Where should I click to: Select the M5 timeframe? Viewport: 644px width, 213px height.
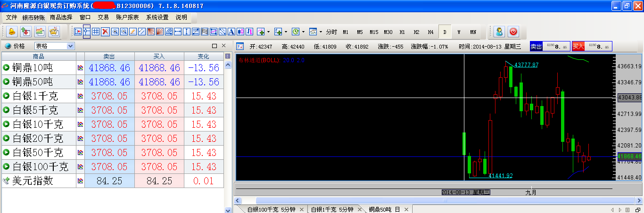(x=360, y=32)
